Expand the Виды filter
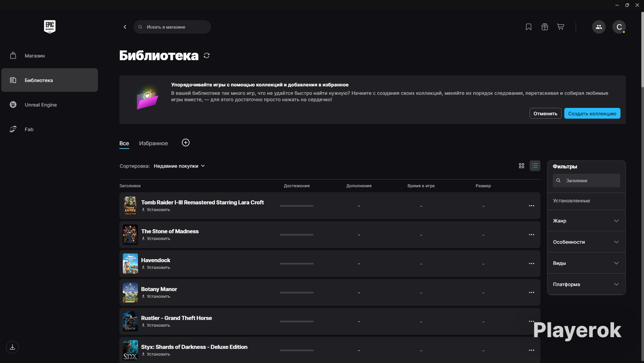The image size is (644, 363). 586,263
